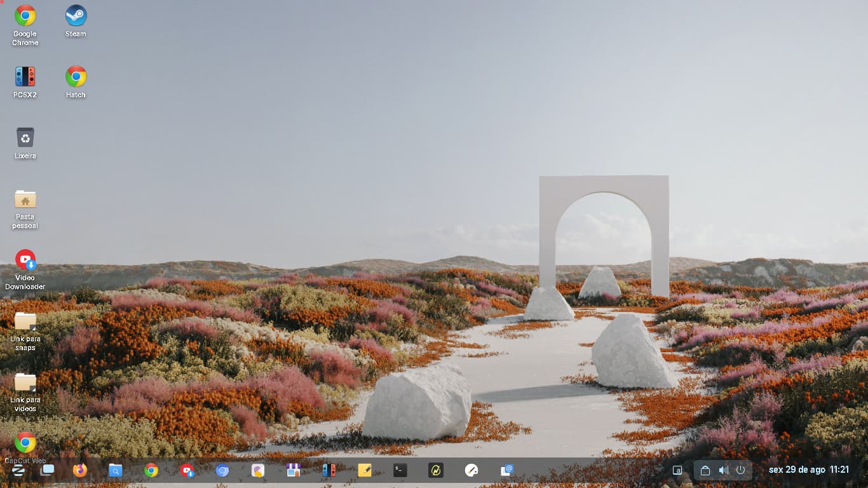Open the calendar from the date and clock

(x=808, y=470)
